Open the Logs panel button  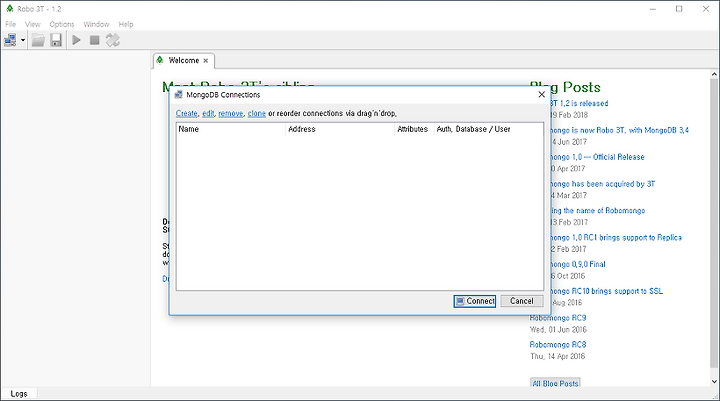[x=19, y=394]
